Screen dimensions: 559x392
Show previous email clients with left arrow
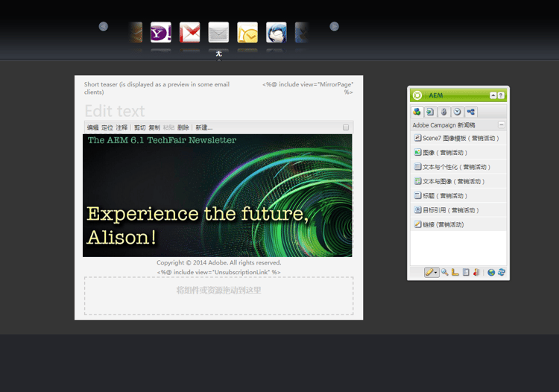(104, 26)
